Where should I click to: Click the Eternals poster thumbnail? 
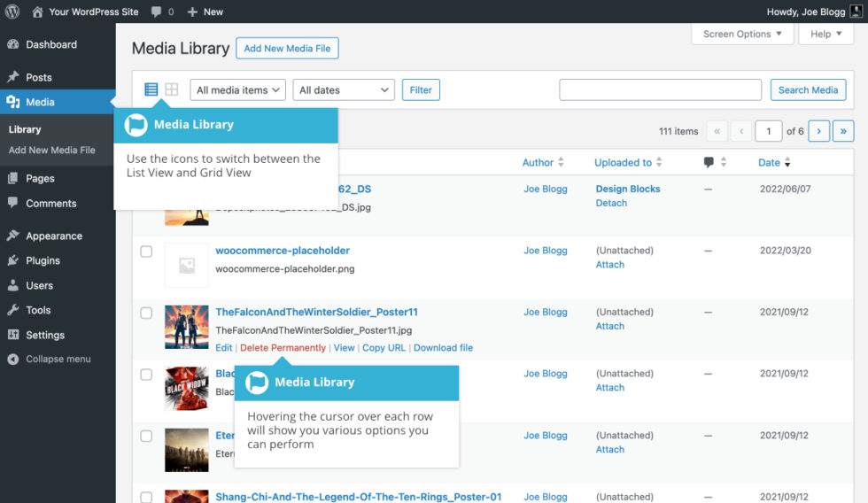187,450
